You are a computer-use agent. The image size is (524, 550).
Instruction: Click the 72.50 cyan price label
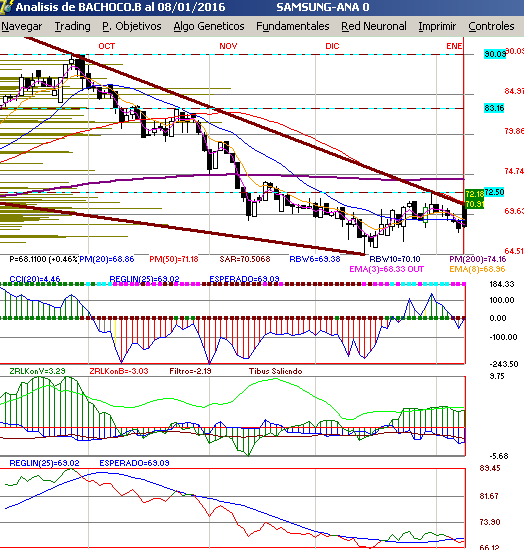[494, 192]
